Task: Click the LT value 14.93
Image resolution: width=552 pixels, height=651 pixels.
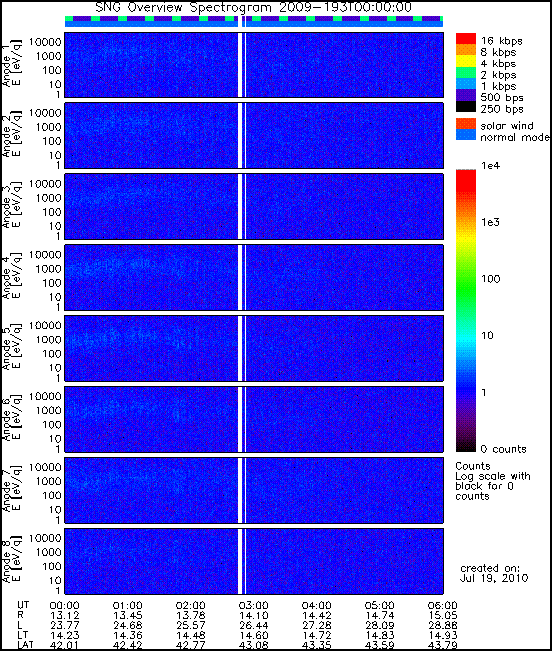Action: (442, 636)
